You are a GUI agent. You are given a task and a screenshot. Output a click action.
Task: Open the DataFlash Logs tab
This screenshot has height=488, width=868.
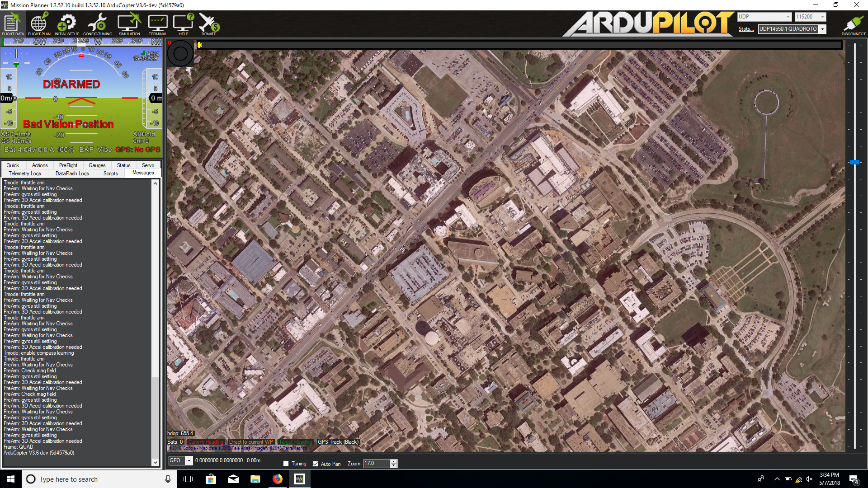tap(72, 174)
